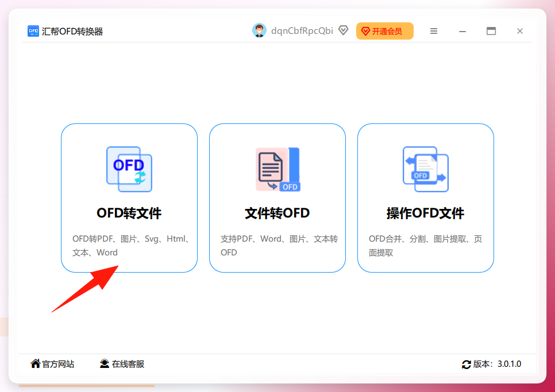This screenshot has height=392, width=555.
Task: Minimize the converter window
Action: (x=462, y=31)
